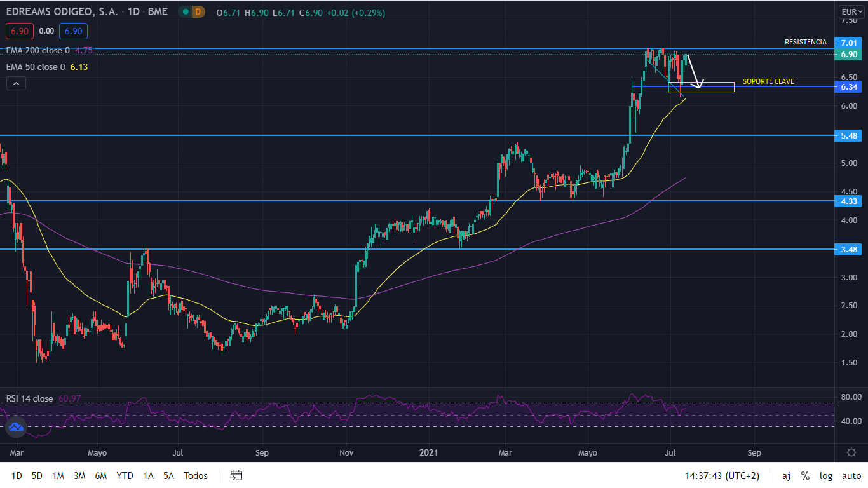Select the white downward arrow drawing
The height and width of the screenshot is (488, 868).
(x=693, y=71)
